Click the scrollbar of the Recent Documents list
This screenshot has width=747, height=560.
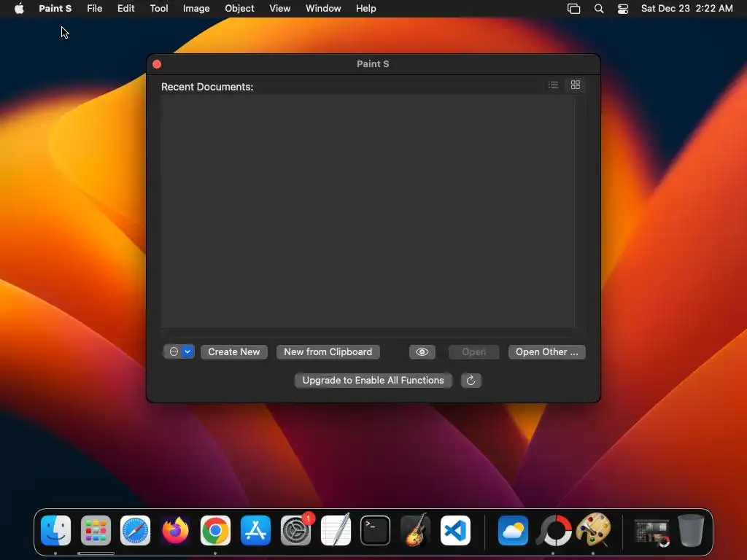[x=580, y=211]
